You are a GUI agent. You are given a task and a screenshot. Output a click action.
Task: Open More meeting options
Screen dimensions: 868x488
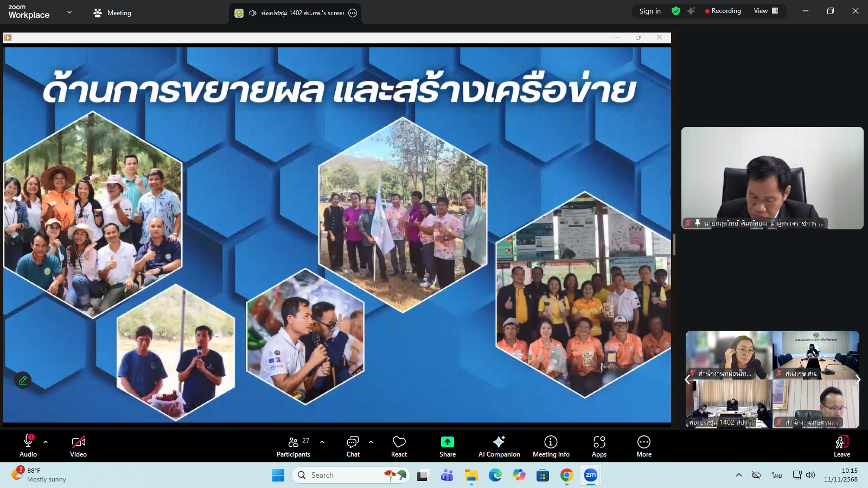[643, 446]
